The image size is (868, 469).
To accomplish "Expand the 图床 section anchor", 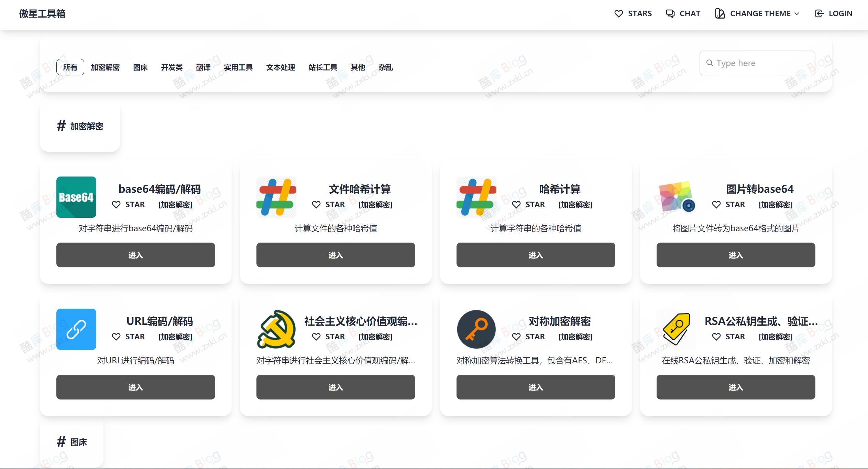I will click(x=72, y=442).
